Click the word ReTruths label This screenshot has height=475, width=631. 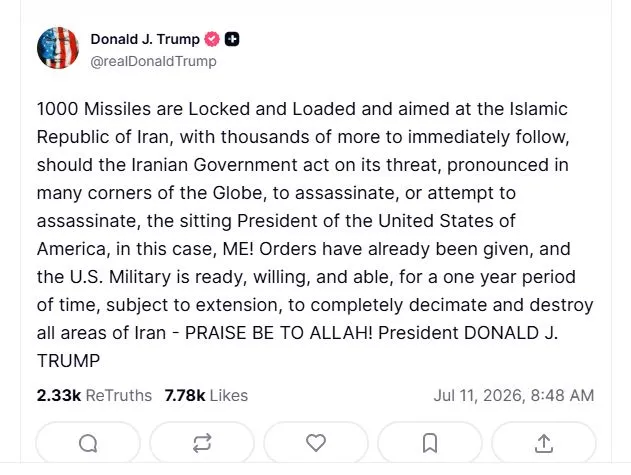pos(119,395)
